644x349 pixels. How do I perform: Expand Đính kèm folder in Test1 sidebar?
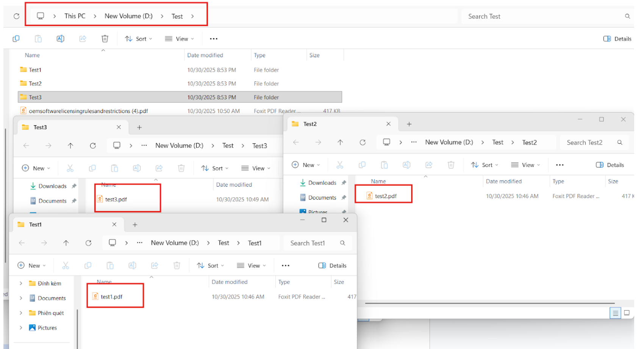21,283
